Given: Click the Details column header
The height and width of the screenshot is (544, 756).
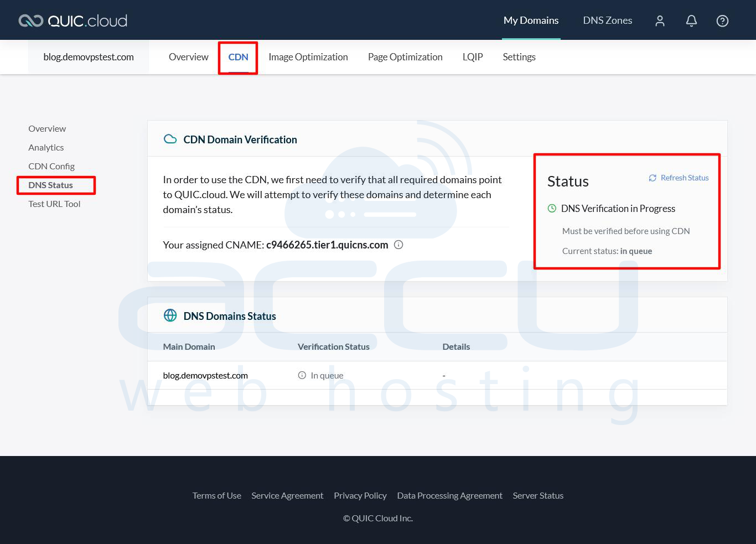Looking at the screenshot, I should click(x=456, y=346).
